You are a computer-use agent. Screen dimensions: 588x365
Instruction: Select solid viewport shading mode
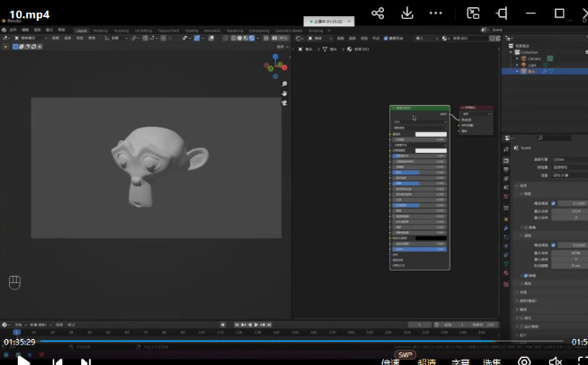(240, 38)
